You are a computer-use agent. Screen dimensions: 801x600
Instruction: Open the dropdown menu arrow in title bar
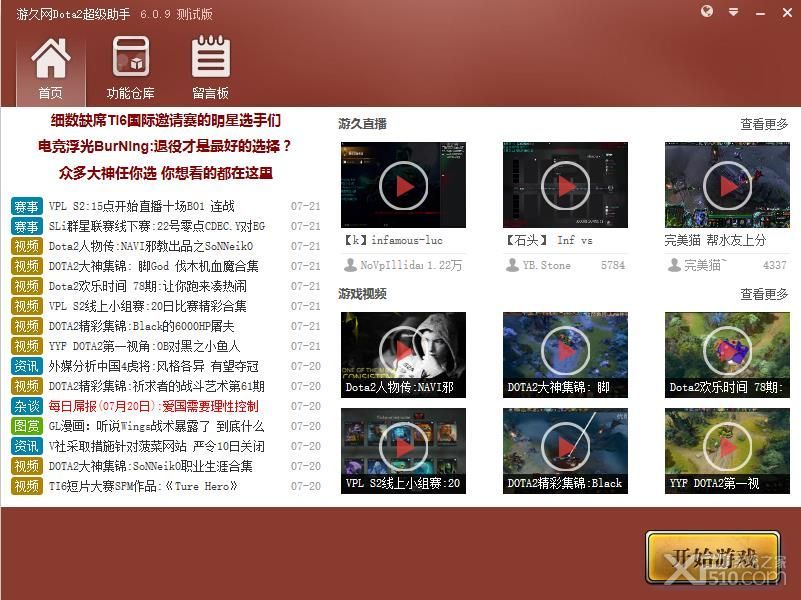click(734, 12)
